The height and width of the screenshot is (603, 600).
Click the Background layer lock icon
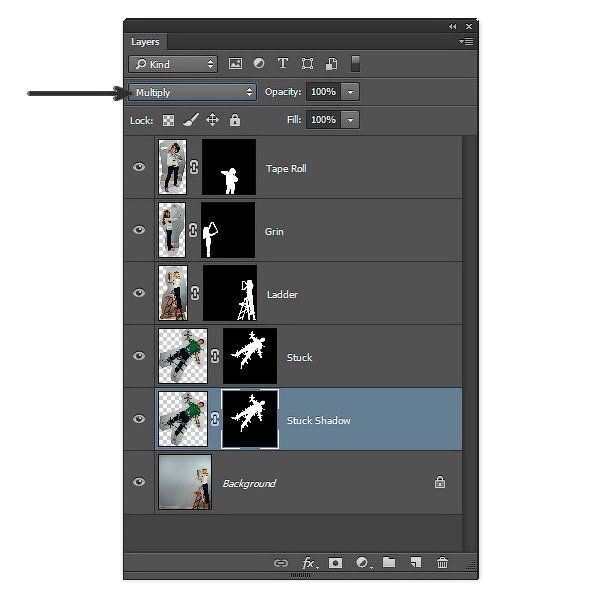(440, 482)
